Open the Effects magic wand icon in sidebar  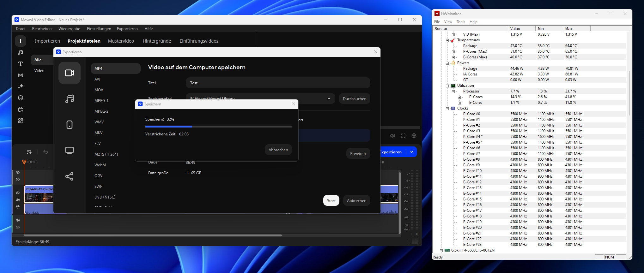point(21,86)
